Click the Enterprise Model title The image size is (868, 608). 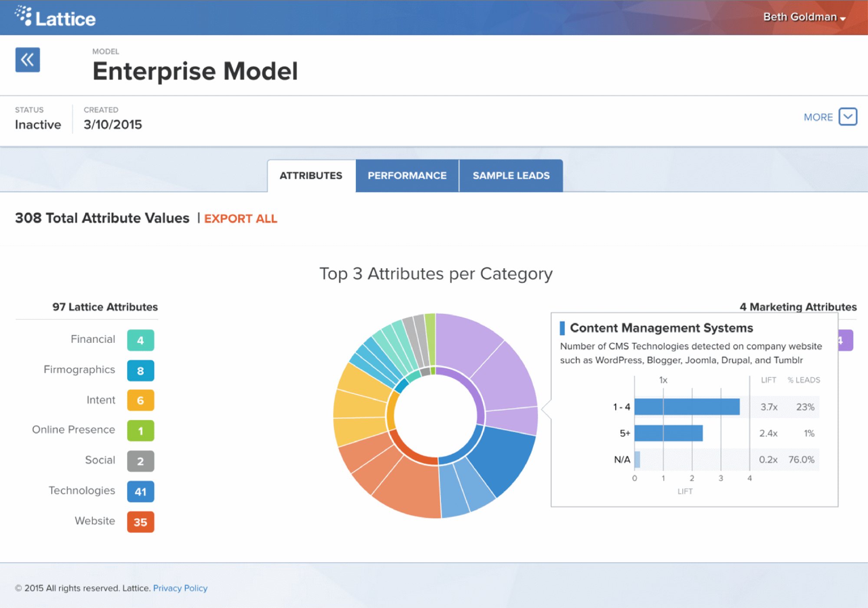[x=195, y=71]
